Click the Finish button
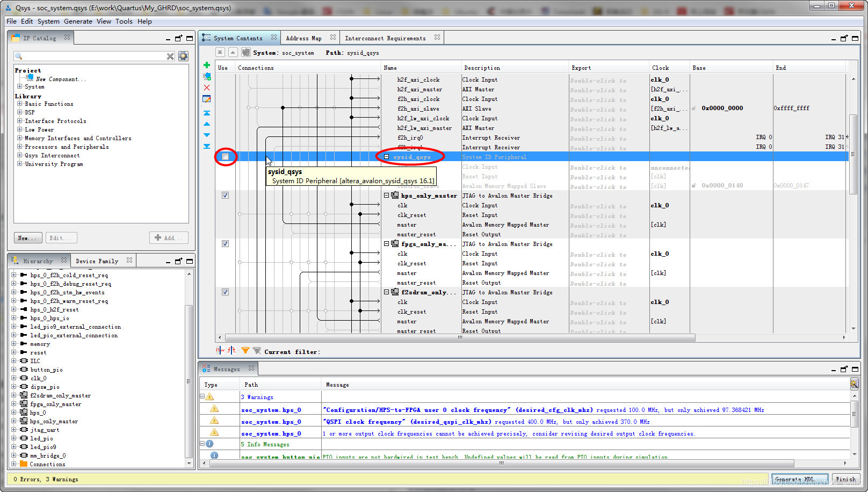 coord(845,479)
